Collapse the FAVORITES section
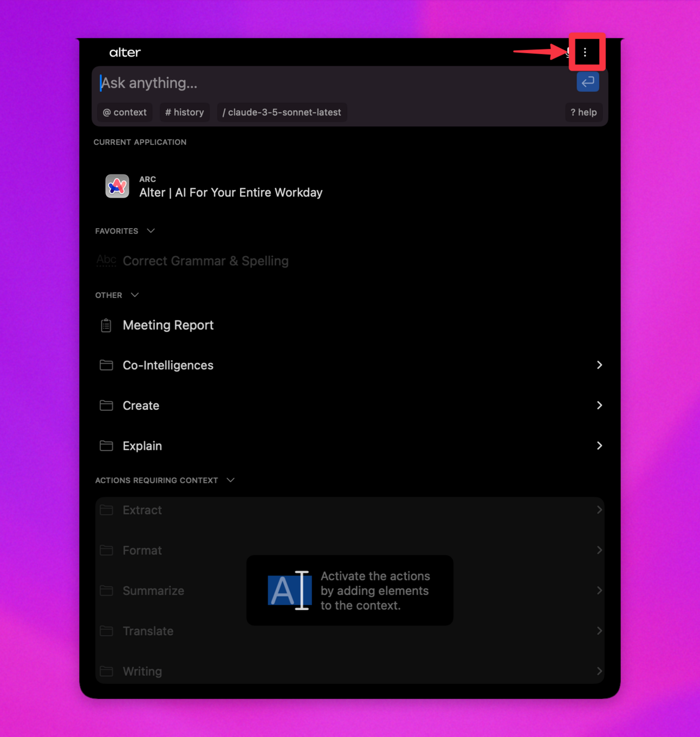This screenshot has height=737, width=700. tap(151, 230)
